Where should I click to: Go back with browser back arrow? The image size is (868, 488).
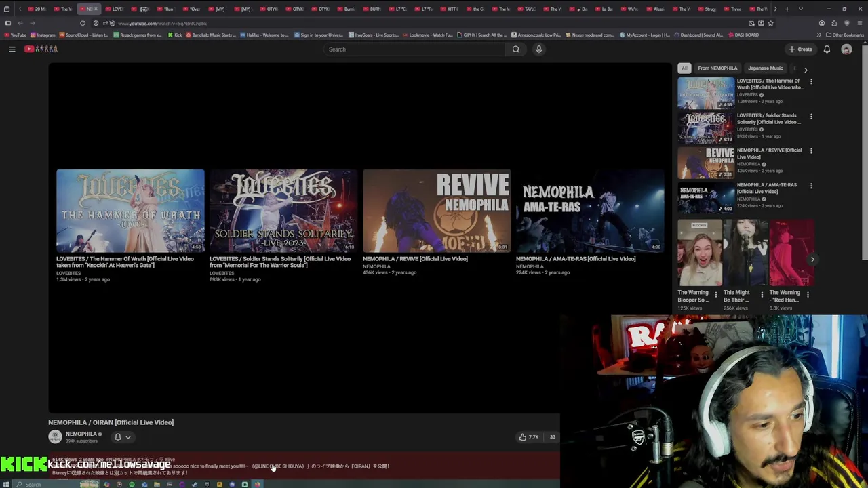click(x=20, y=23)
